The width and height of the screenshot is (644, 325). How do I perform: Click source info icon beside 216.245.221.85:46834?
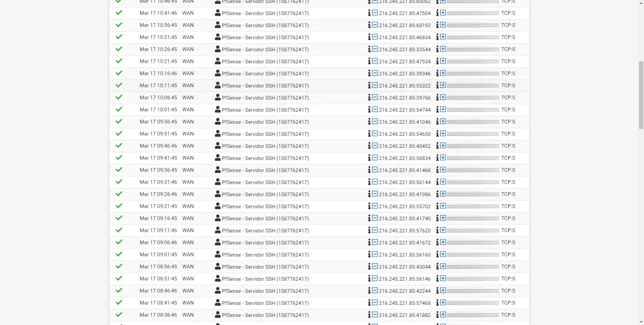(x=369, y=37)
